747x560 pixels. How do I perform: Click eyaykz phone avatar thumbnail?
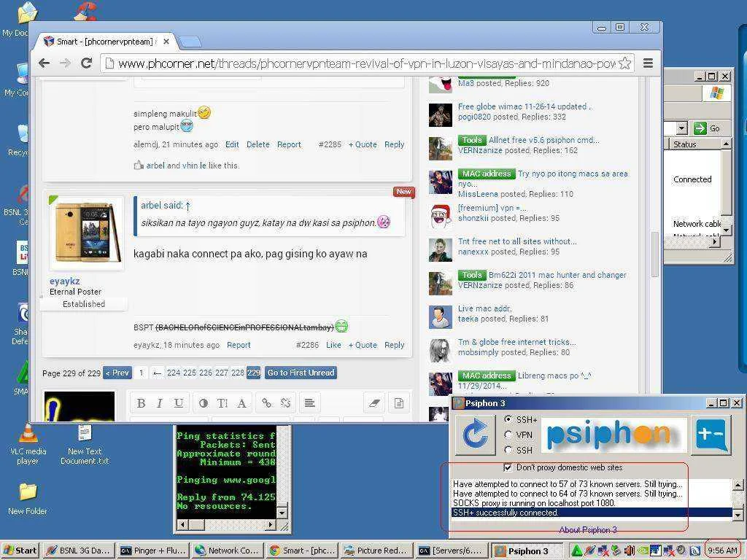tap(87, 233)
